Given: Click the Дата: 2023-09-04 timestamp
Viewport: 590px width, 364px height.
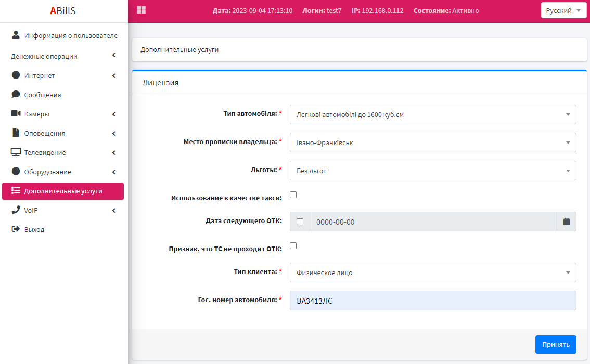Looking at the screenshot, I should [x=252, y=10].
